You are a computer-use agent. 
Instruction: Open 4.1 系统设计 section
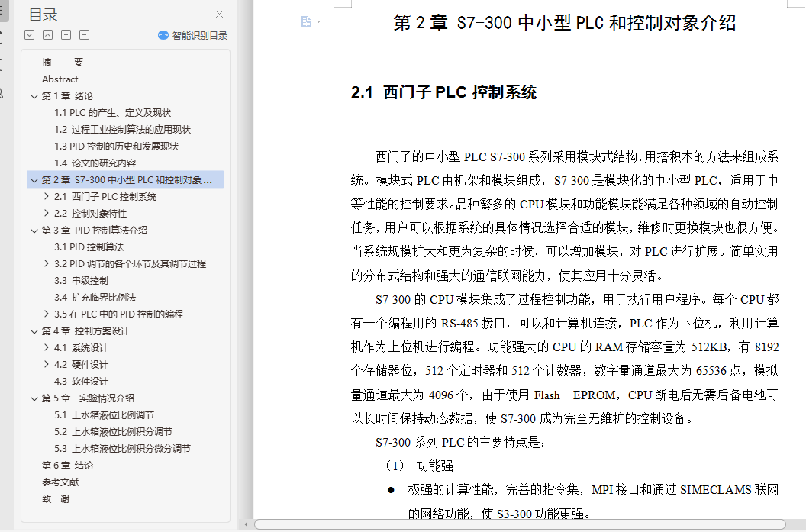(x=81, y=347)
